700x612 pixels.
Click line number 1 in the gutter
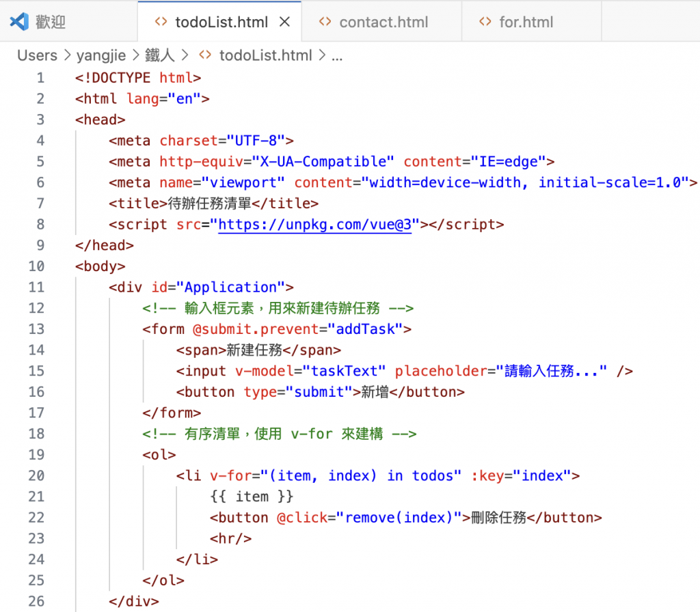tap(40, 78)
